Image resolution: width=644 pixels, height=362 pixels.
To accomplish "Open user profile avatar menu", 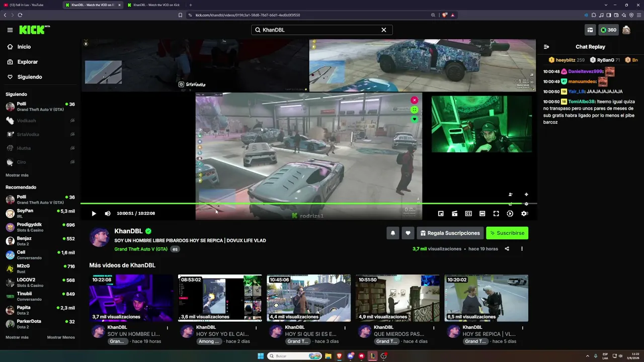I will (x=626, y=30).
